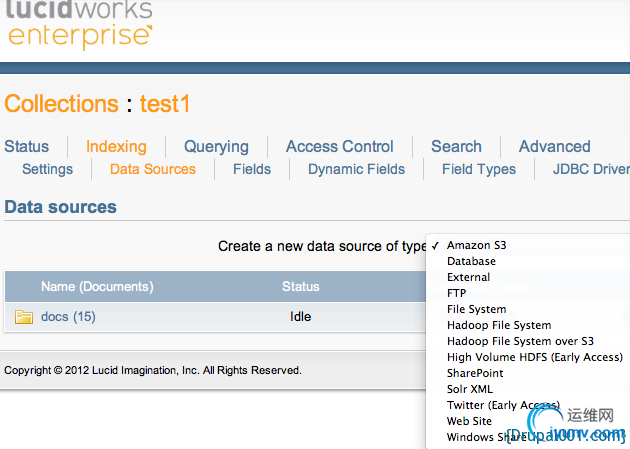Click the Status column header
The height and width of the screenshot is (449, 630).
click(301, 287)
